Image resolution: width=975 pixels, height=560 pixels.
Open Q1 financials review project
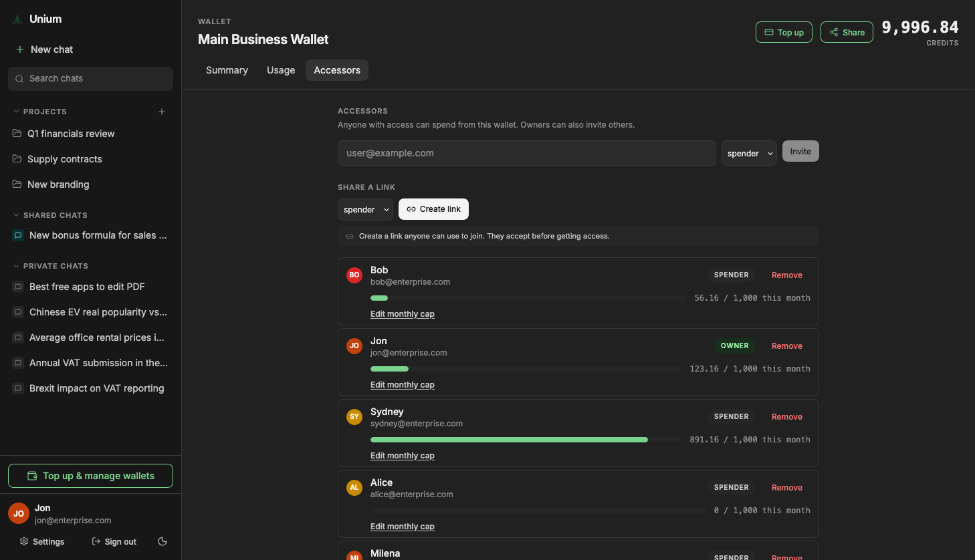(71, 134)
